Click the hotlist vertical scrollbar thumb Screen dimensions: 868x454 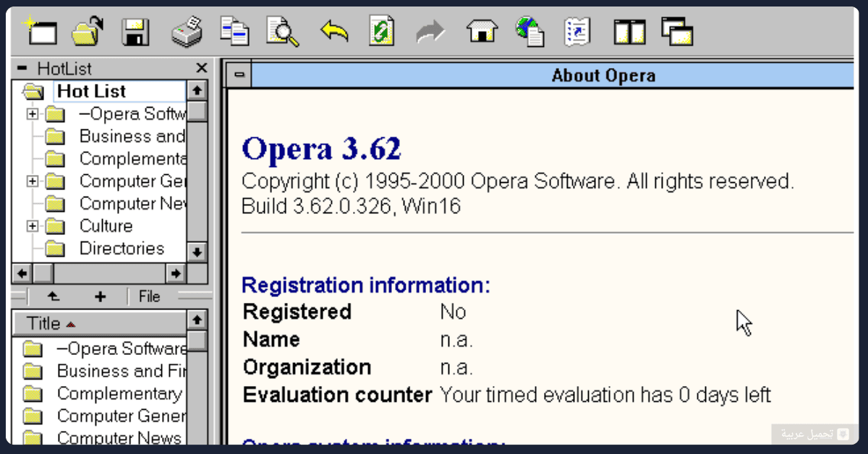(x=197, y=111)
